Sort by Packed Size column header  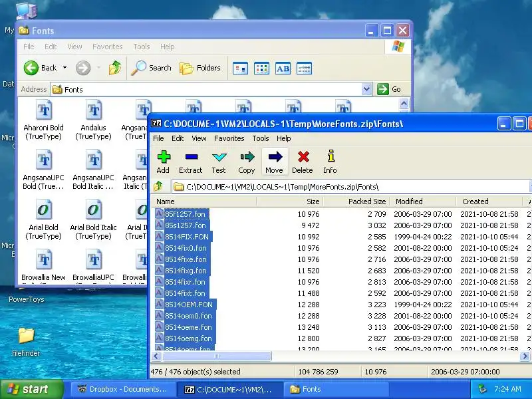click(356, 201)
